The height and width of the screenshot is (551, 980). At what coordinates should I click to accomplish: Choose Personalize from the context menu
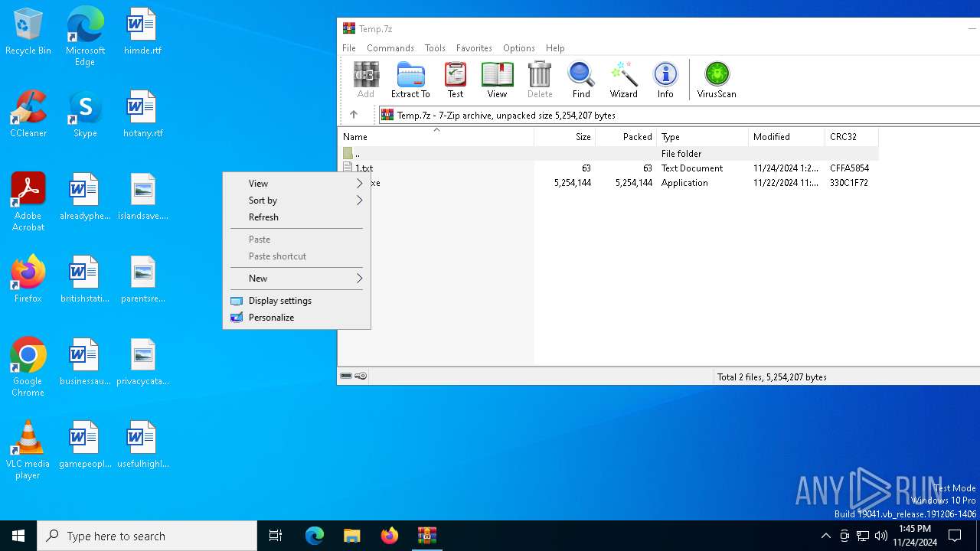pos(296,318)
